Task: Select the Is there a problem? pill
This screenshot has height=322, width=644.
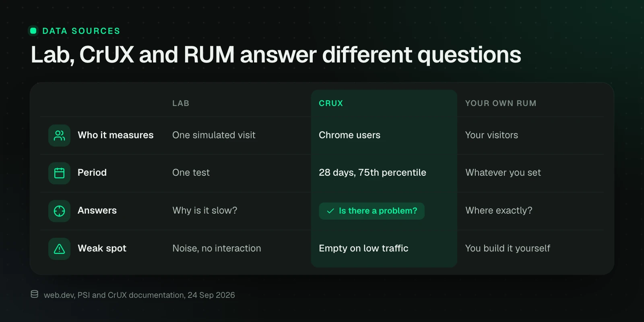Action: (372, 211)
